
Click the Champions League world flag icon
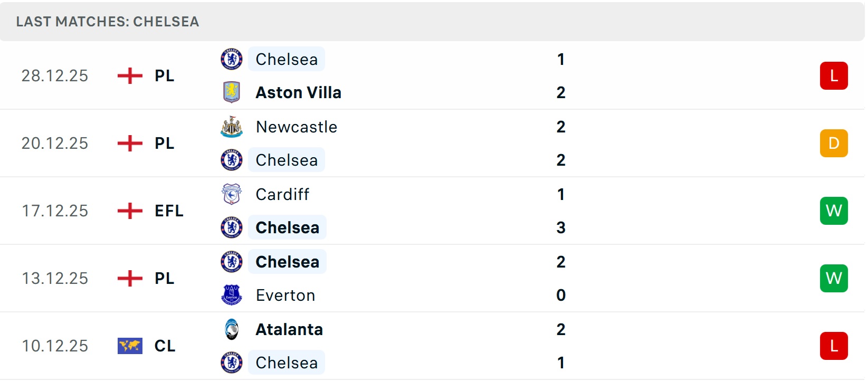tap(130, 346)
